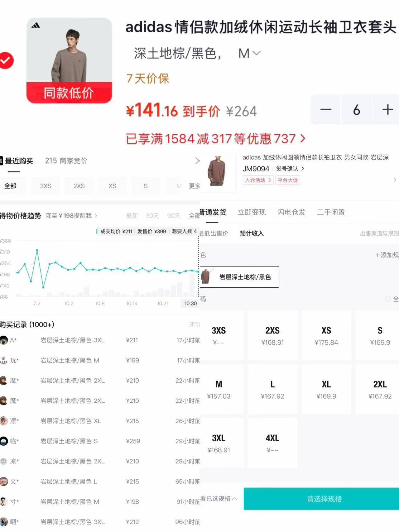Image resolution: width=399 pixels, height=532 pixels.
Task: Expand the 已享满1584减317 discount details
Action: [x=216, y=139]
